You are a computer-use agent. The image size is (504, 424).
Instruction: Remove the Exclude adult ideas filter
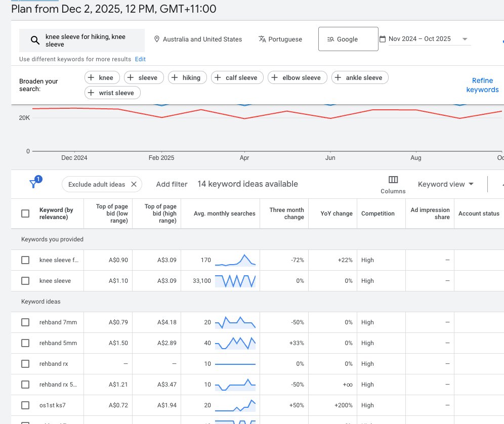(x=134, y=184)
